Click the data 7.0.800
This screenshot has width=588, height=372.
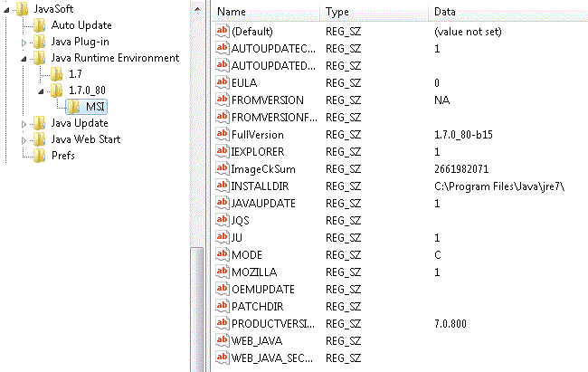coord(450,323)
